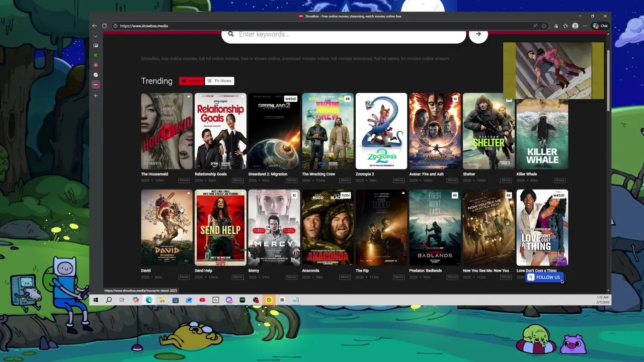This screenshot has height=362, width=644.
Task: Open the Killer Whale poster
Action: (x=542, y=134)
